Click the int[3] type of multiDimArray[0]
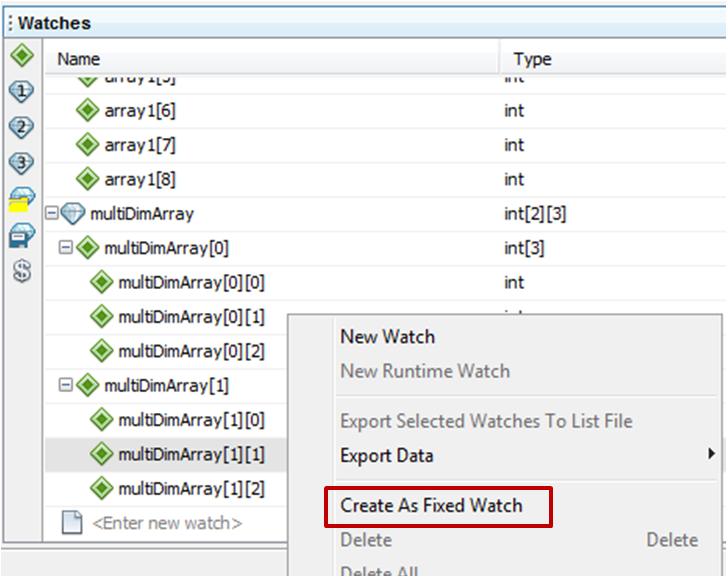The height and width of the screenshot is (577, 727). click(x=524, y=248)
